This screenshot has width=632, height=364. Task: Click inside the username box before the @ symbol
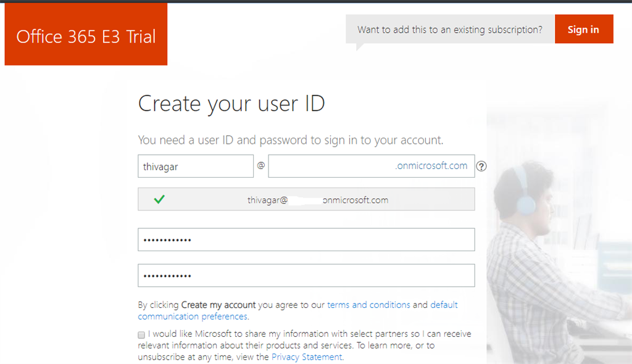point(196,166)
